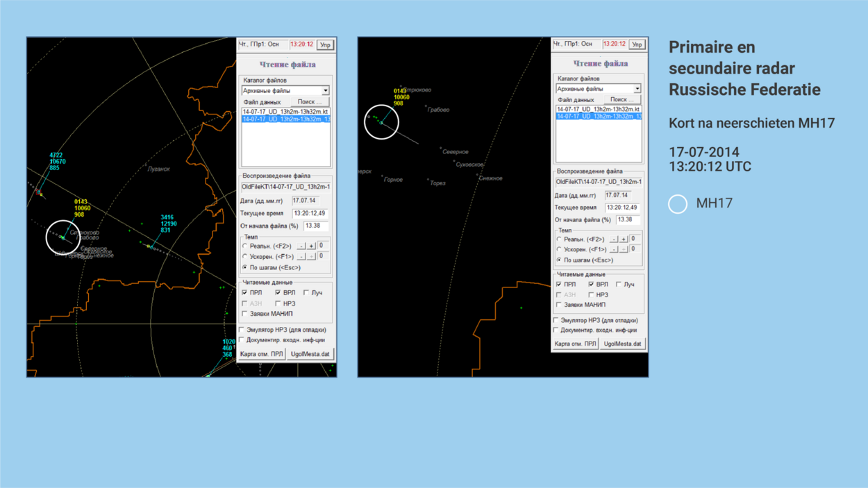Click minus stepper for Реальн. tempo, right panel
868x488 pixels.
point(614,239)
